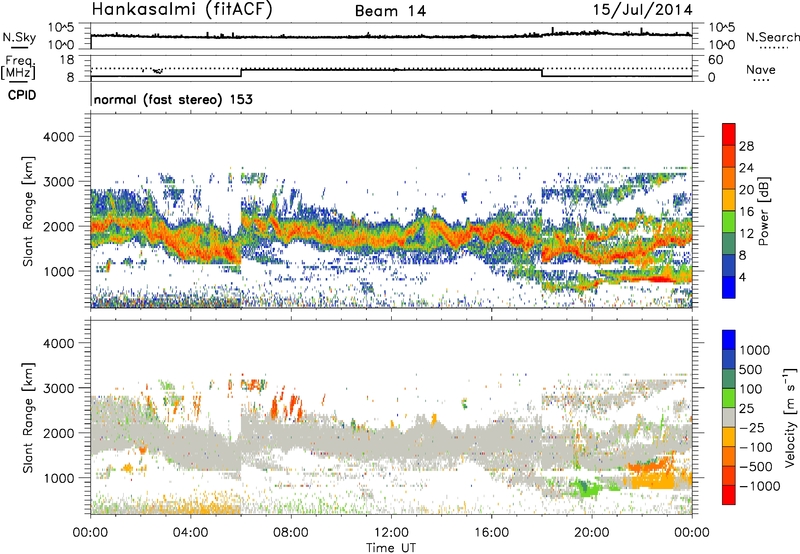This screenshot has height=554, width=800.
Task: Click the '3000' tick on the velocity panel axis
Action: tap(59, 388)
